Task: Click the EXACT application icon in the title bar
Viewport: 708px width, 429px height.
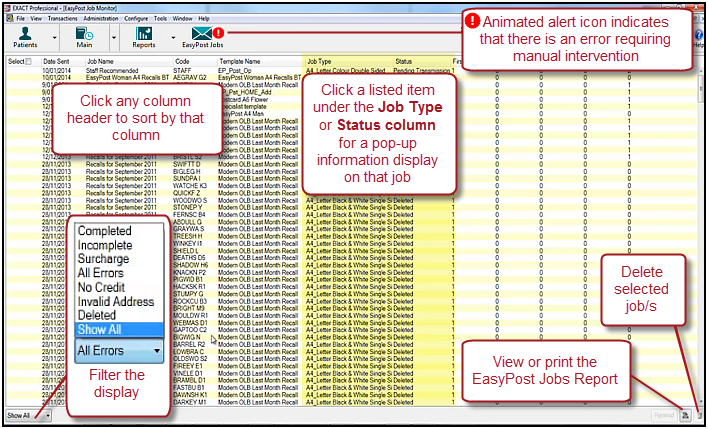Action: point(10,8)
